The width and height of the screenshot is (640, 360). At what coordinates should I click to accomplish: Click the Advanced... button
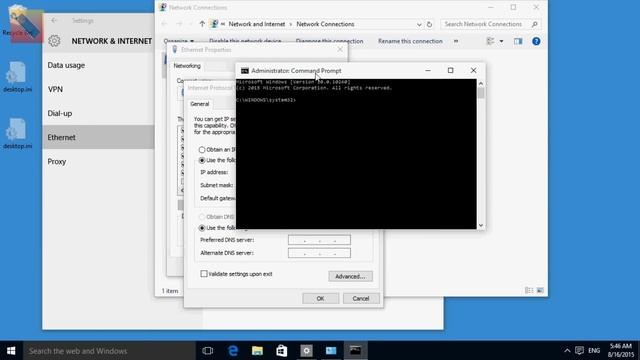click(x=350, y=276)
